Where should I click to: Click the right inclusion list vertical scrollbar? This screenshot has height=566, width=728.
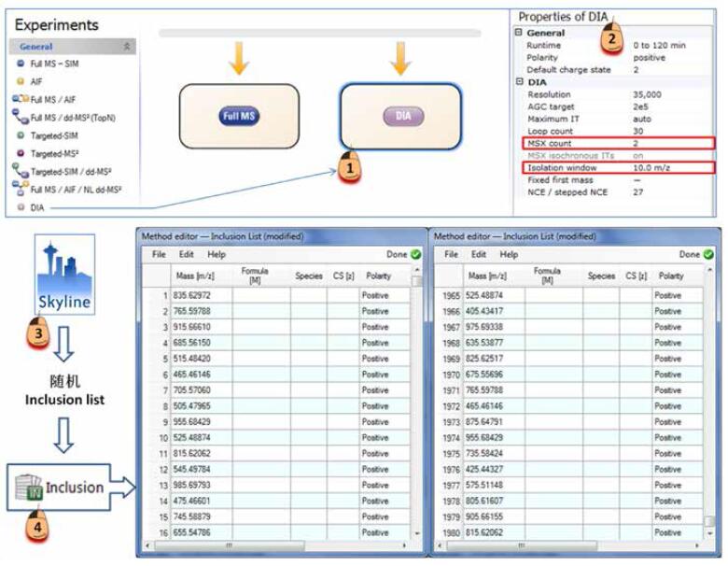click(711, 402)
